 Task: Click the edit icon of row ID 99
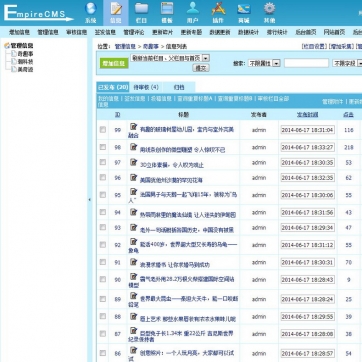(134, 127)
